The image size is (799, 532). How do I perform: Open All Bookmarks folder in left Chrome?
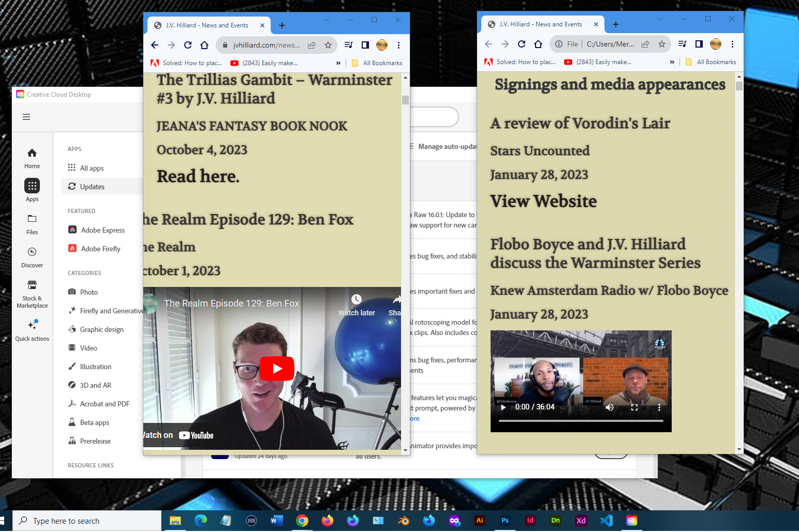(x=377, y=63)
